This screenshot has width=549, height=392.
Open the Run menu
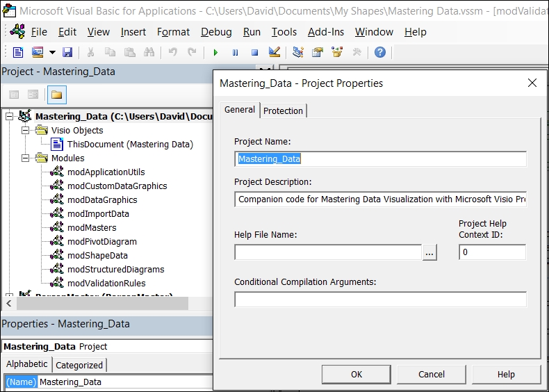(252, 32)
